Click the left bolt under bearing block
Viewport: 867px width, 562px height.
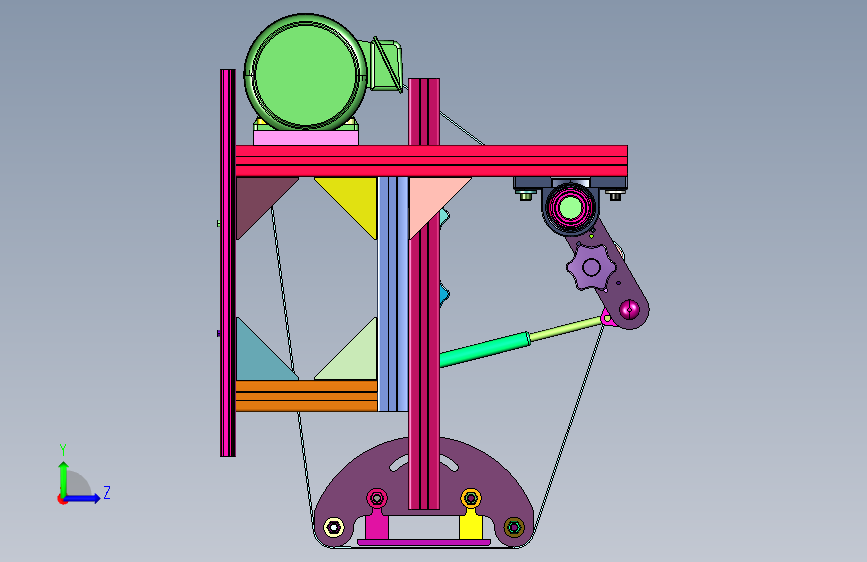coord(526,195)
